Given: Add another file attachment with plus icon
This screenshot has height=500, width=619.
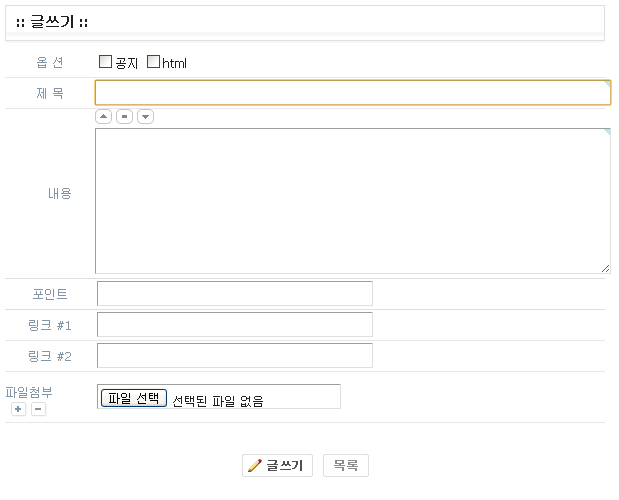Looking at the screenshot, I should click(19, 409).
